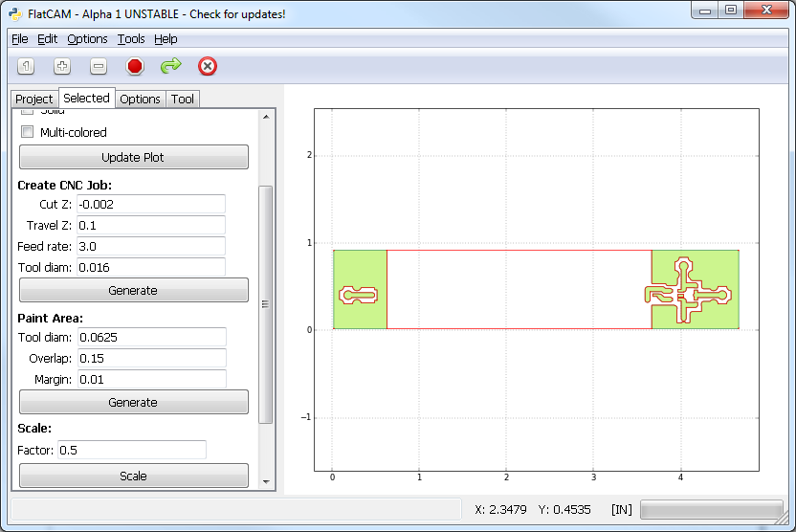This screenshot has width=796, height=532.
Task: Click the red circled X delete icon
Action: tap(208, 66)
